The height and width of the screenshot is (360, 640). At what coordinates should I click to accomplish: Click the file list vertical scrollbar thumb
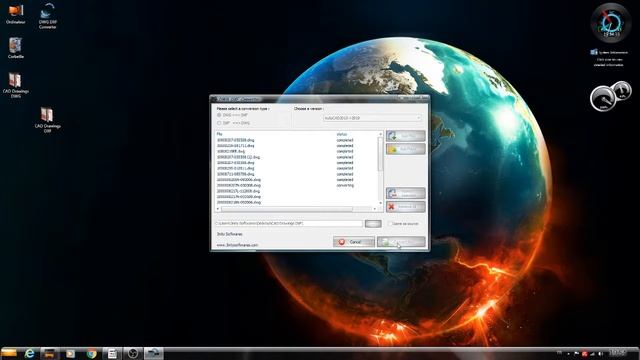(380, 154)
